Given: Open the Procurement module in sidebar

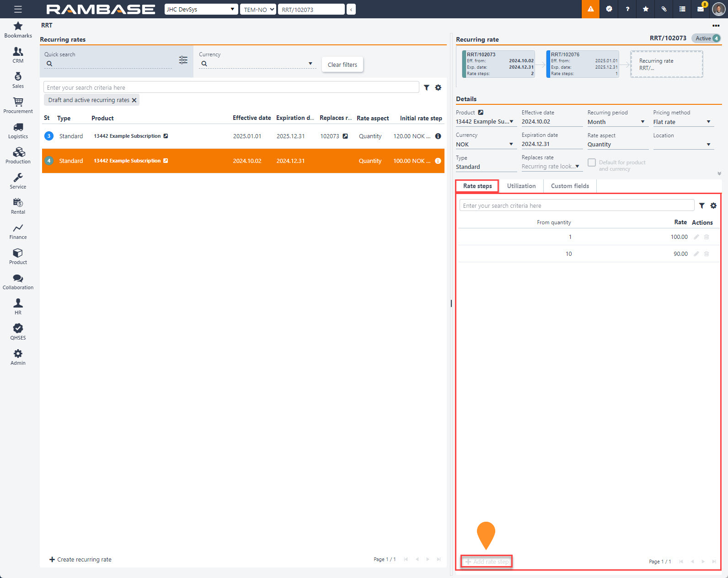Looking at the screenshot, I should [x=18, y=105].
